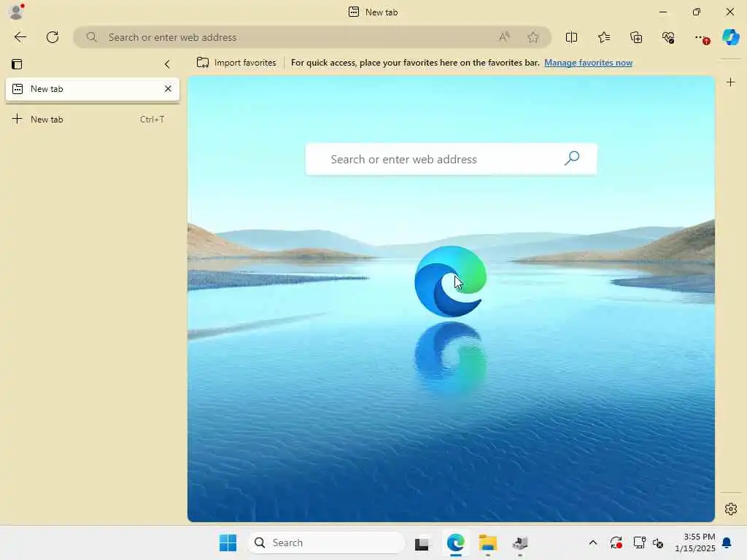Click the magnifier search icon in page
Screen dimensions: 747x560
click(572, 158)
